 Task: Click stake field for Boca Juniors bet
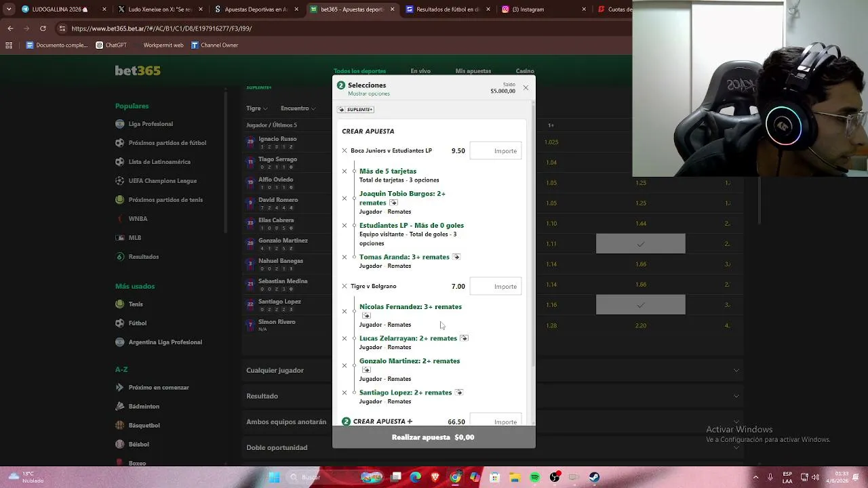(496, 150)
